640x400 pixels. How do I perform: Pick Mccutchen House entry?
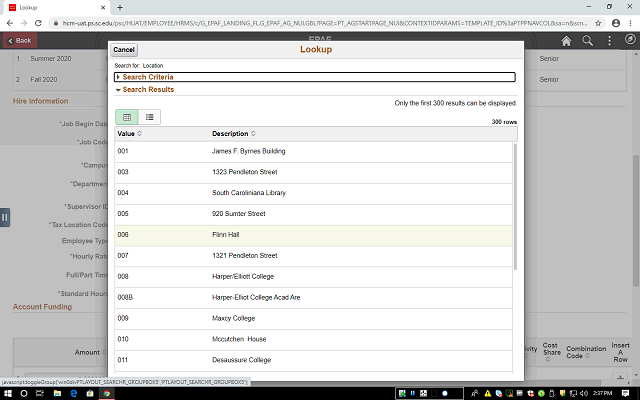239,339
